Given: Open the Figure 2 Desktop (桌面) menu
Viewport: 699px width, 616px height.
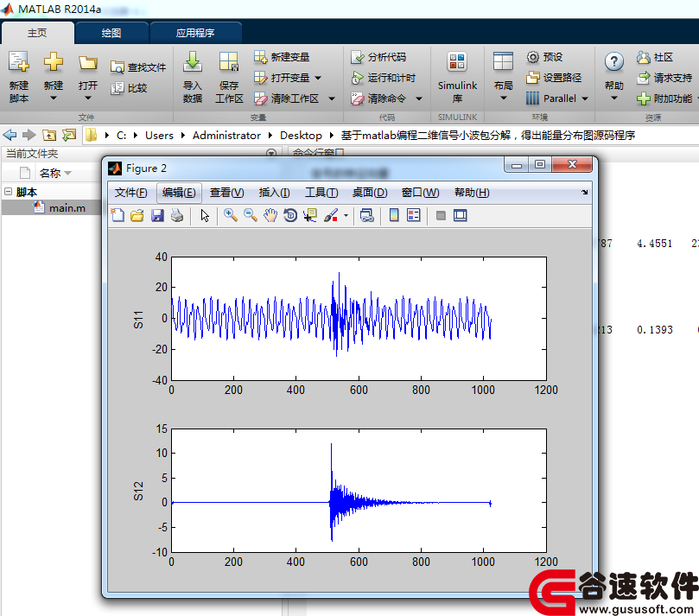Looking at the screenshot, I should (x=370, y=193).
